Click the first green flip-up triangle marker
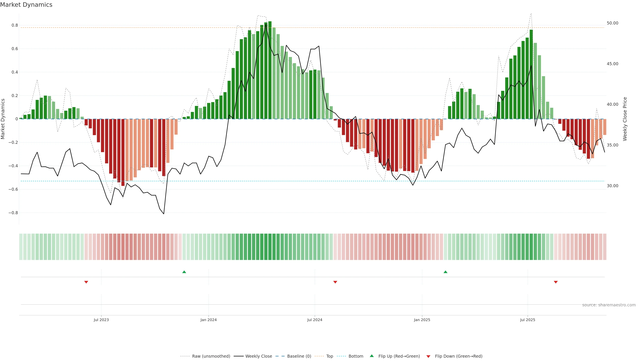Viewport: 644px width, 362px height. tap(184, 272)
